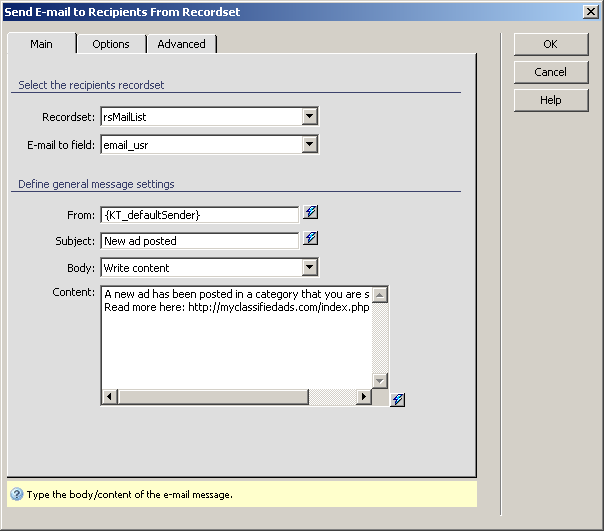The image size is (604, 531).
Task: Click the content scrollbar's left arrow
Action: point(109,397)
